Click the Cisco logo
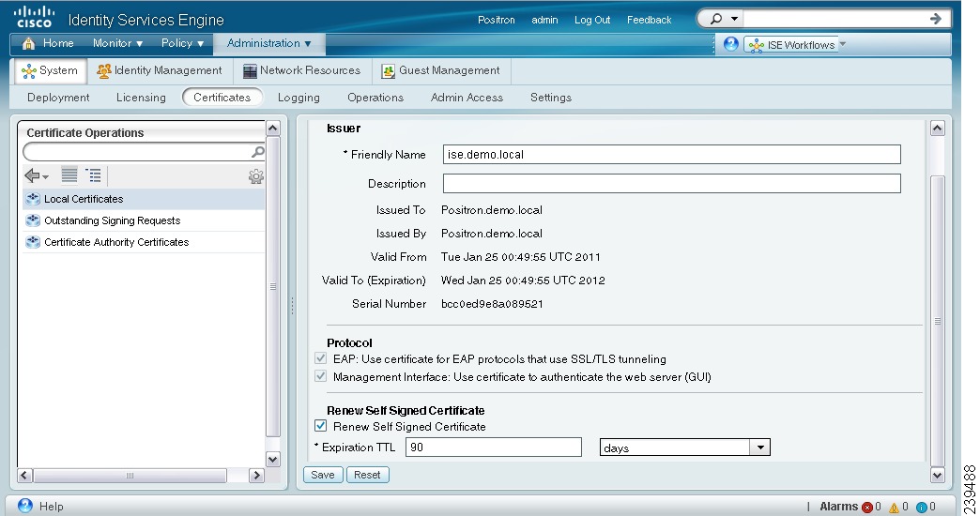Image resolution: width=980 pixels, height=516 pixels. click(35, 17)
